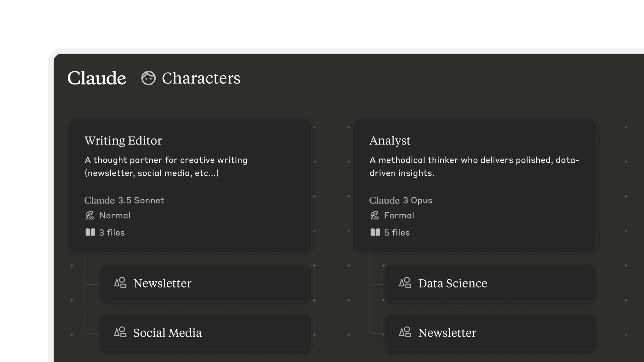Click the Claude 3 Opus model label
644x362 pixels.
[x=400, y=200]
